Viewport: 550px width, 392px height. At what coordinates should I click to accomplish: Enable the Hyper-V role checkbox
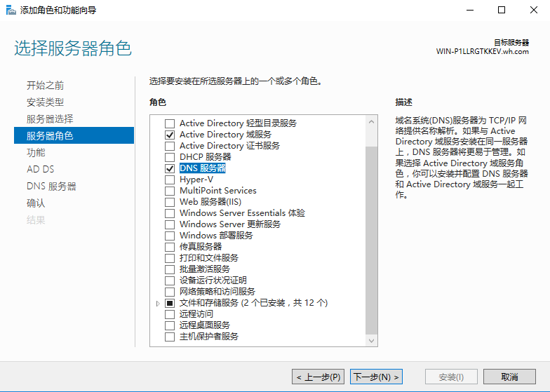pyautogui.click(x=169, y=180)
